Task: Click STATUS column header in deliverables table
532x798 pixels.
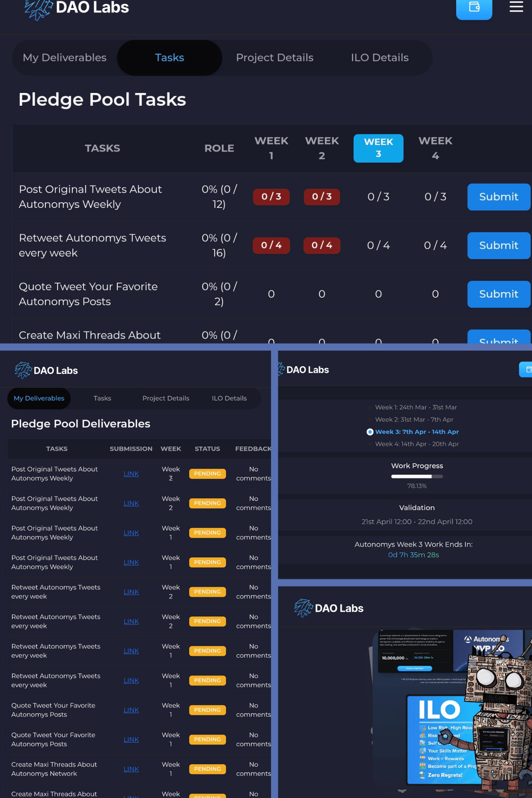Action: [207, 449]
